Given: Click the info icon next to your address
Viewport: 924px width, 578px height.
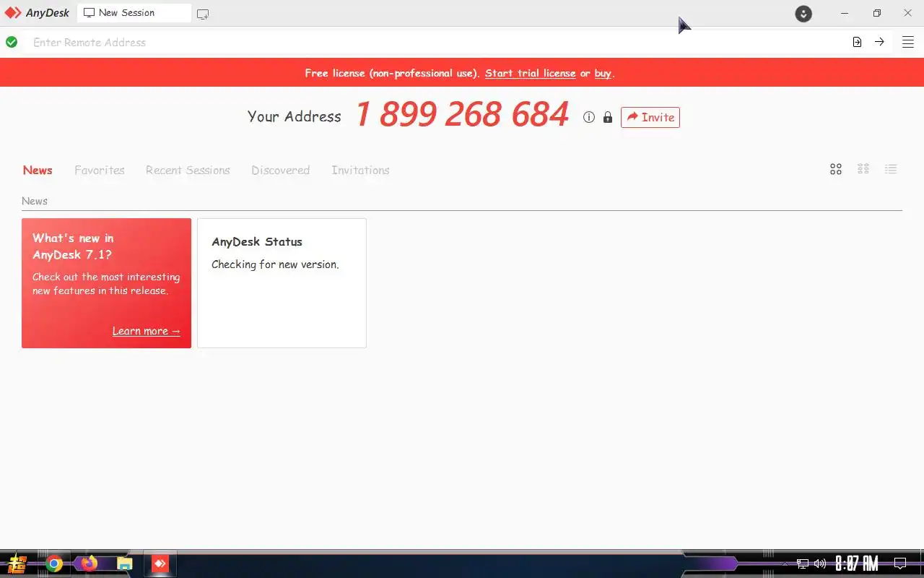Looking at the screenshot, I should point(589,117).
